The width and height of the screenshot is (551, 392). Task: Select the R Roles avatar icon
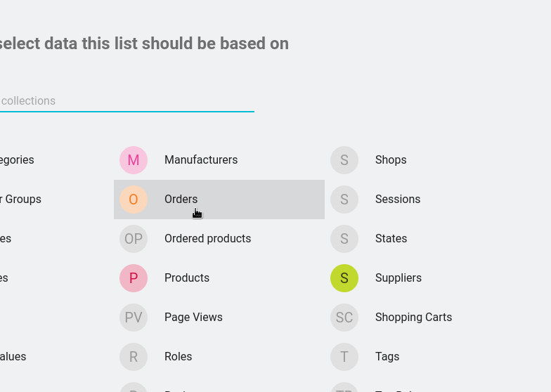tap(134, 357)
